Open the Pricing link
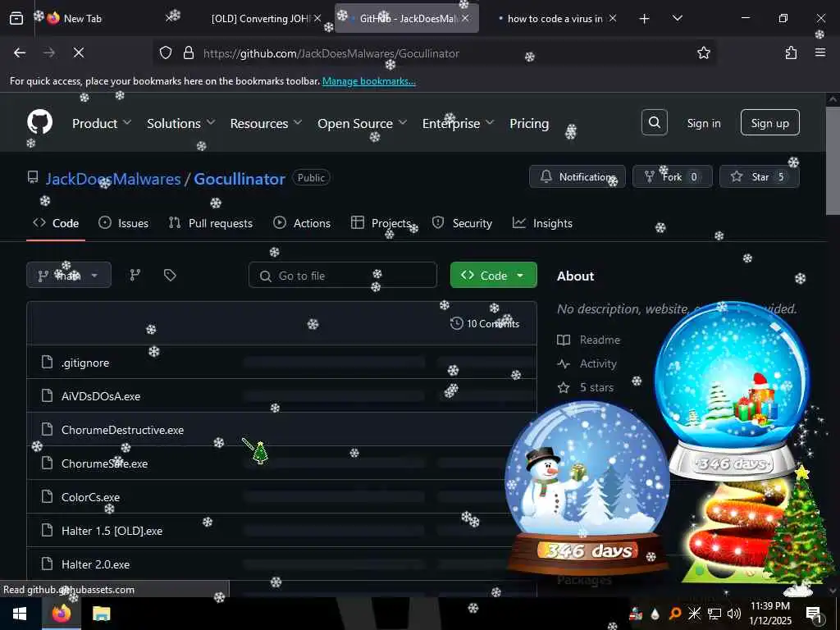Viewport: 840px width, 630px height. point(529,123)
